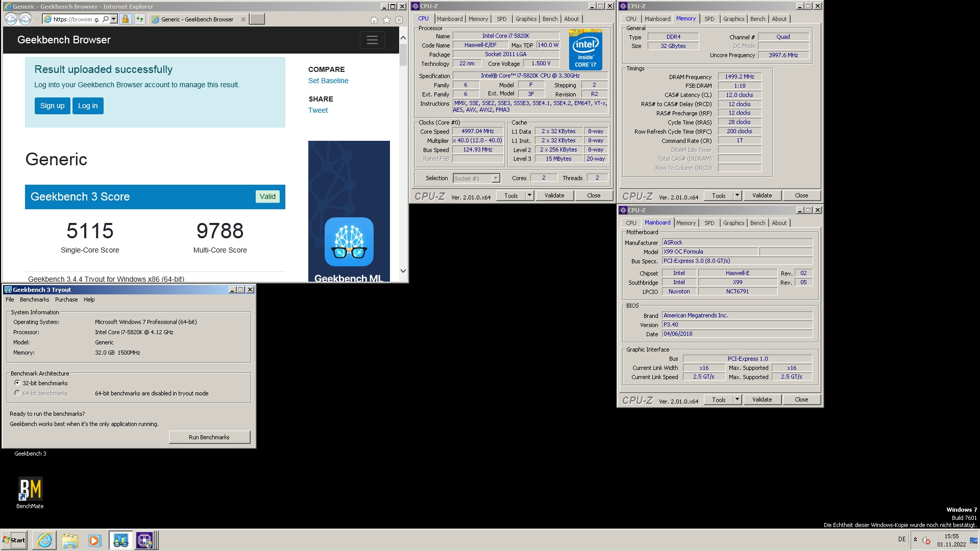The image size is (980, 551).
Task: Open the address bar dropdown arrow
Action: click(x=114, y=19)
